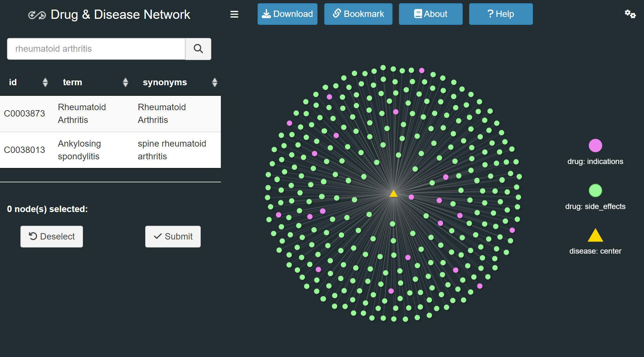Click the hamburger sidebar toggle icon
This screenshot has height=357, width=644.
coord(234,14)
